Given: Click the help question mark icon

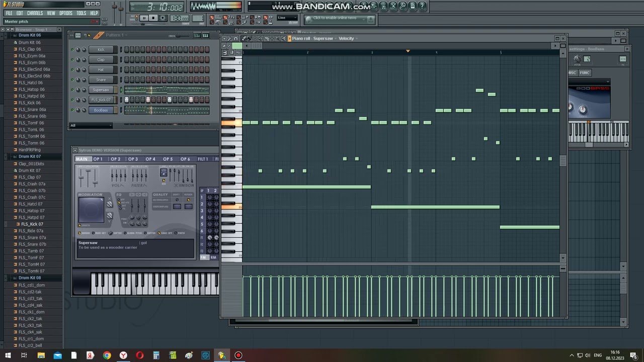Looking at the screenshot, I should 422,6.
